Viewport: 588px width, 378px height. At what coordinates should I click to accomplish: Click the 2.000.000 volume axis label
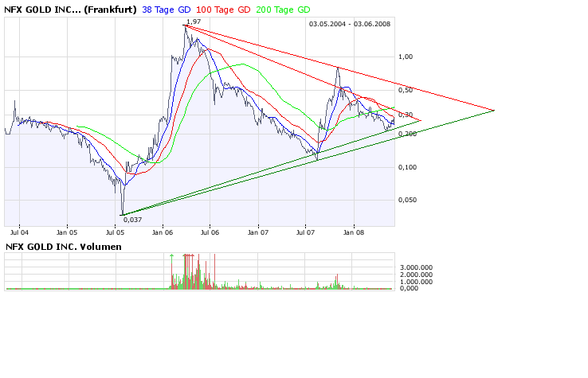(x=416, y=275)
